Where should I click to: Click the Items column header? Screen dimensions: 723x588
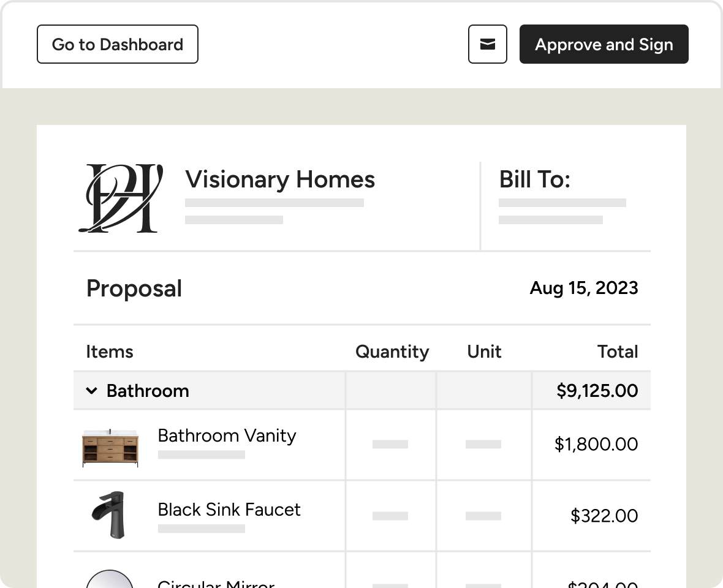110,352
